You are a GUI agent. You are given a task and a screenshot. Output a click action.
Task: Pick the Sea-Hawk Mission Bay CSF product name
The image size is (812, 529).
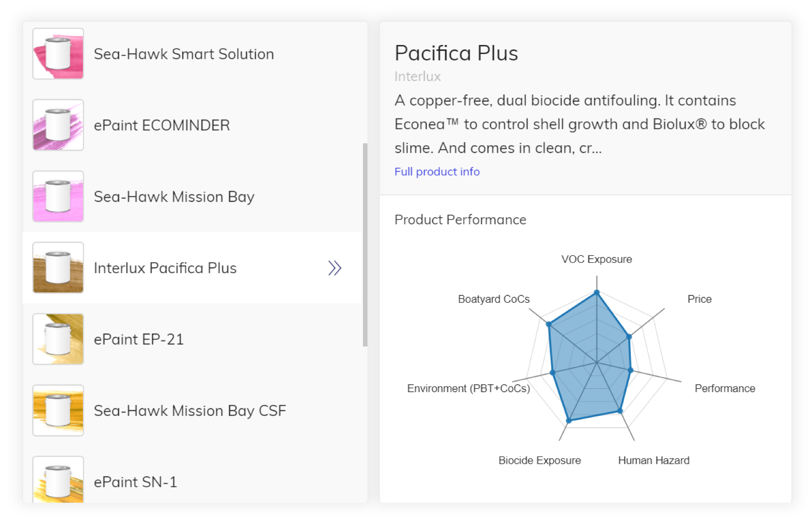coord(190,411)
